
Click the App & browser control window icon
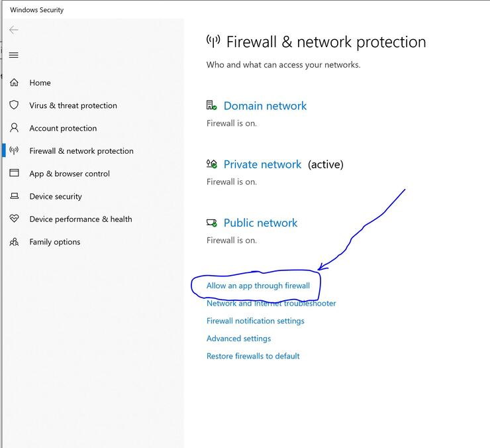(14, 174)
